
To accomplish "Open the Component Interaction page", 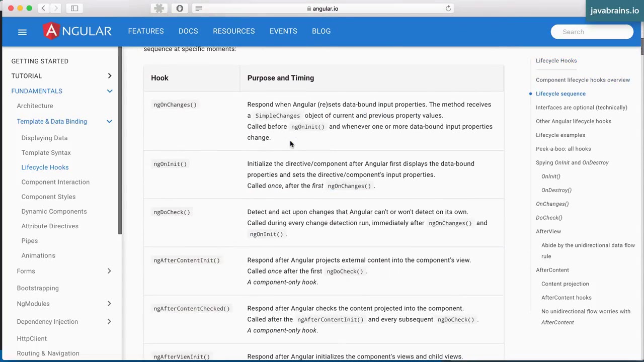I will coord(55,182).
